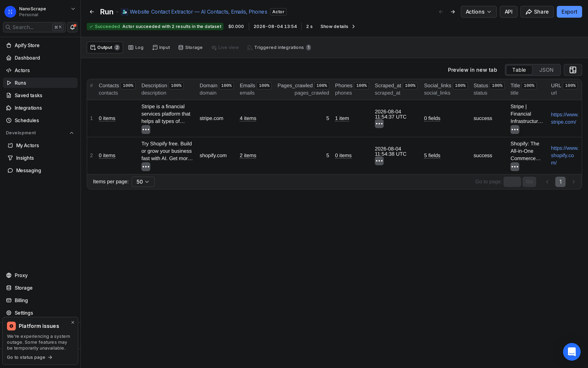
Task: Click the Go to page input
Action: [x=512, y=182]
